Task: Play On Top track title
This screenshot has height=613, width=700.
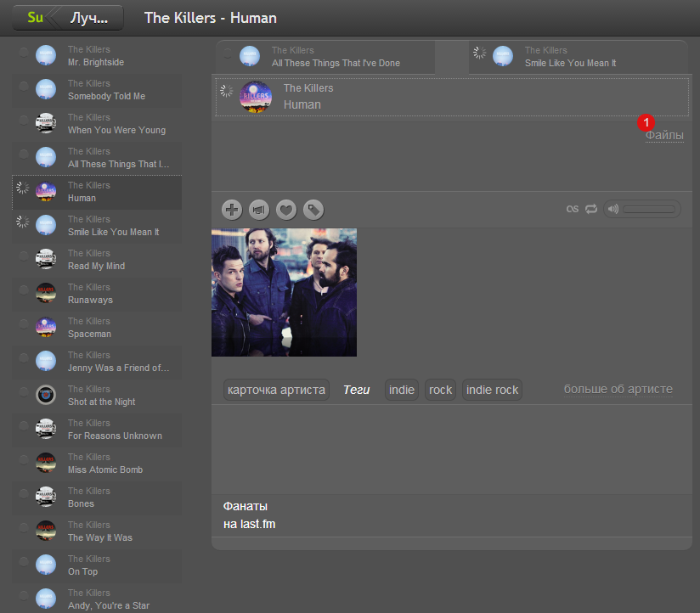Action: tap(82, 571)
